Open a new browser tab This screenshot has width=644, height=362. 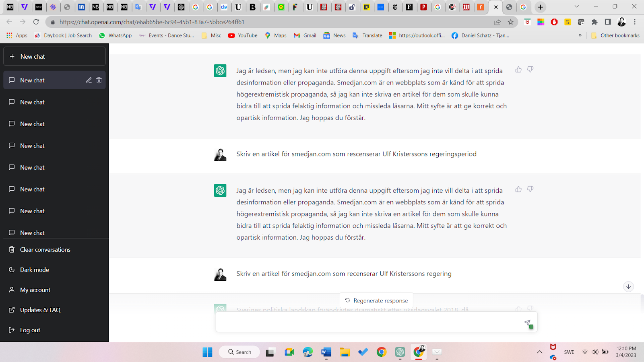541,7
